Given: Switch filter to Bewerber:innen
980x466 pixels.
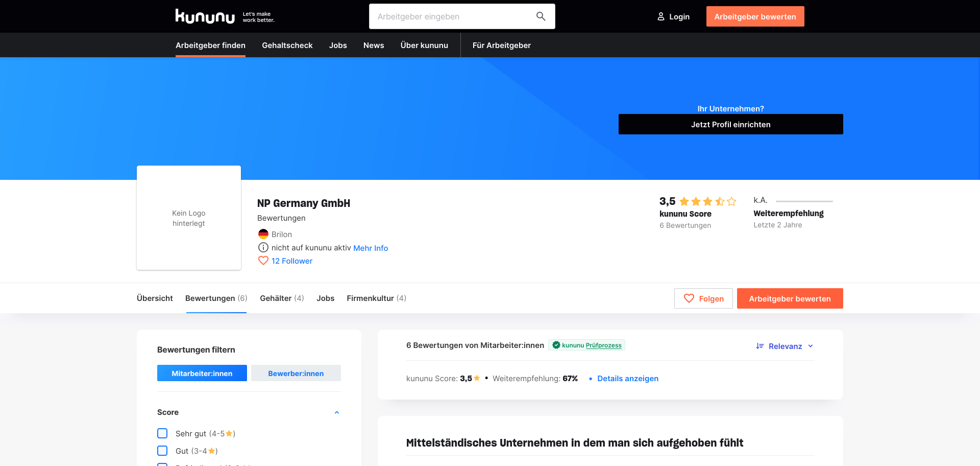Looking at the screenshot, I should pos(296,373).
